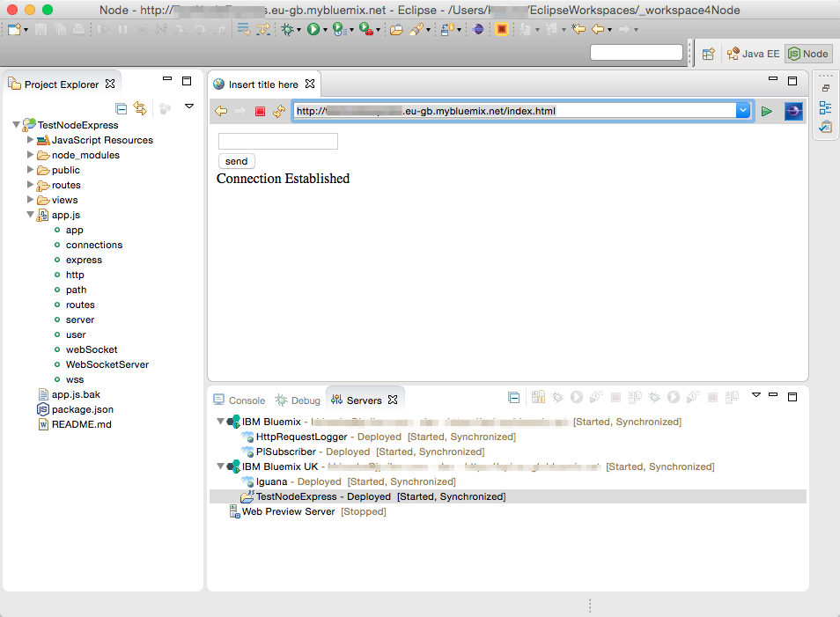Switch to Java EE perspective

tap(753, 54)
